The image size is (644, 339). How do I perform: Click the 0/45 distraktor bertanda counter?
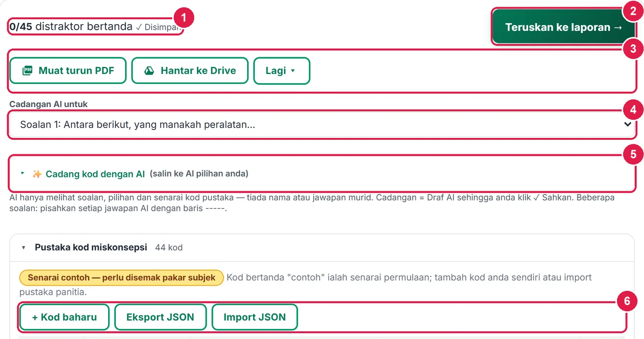tap(71, 27)
